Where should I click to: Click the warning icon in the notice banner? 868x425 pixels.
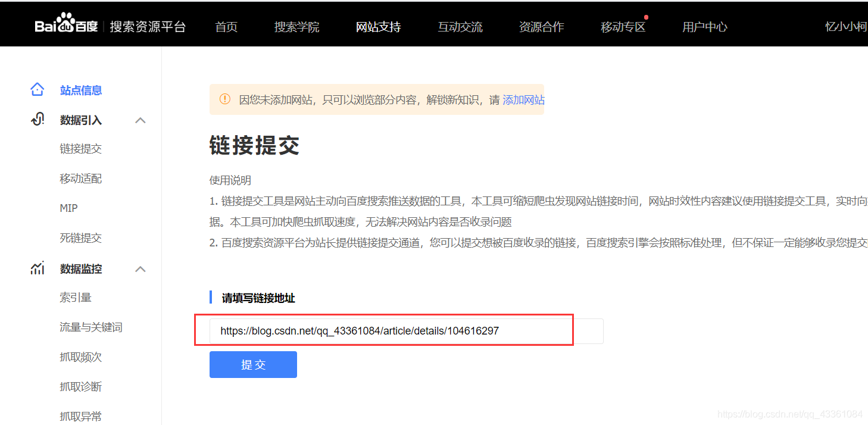pyautogui.click(x=224, y=99)
